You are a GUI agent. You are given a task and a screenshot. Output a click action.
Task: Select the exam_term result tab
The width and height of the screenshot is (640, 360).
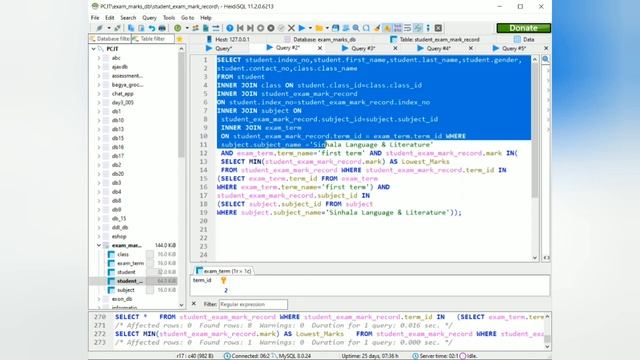coord(224,271)
